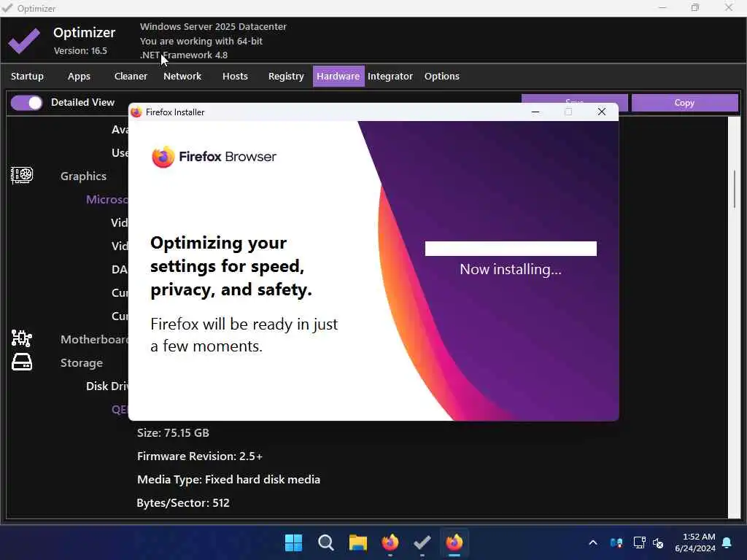747x560 pixels.
Task: Toggle the Detailed View switch
Action: click(27, 103)
